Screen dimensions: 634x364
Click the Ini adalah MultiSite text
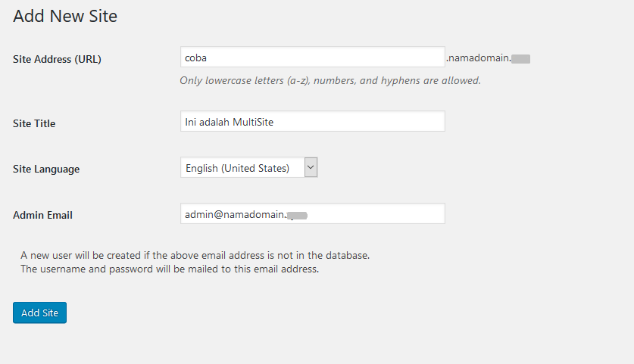(x=229, y=121)
